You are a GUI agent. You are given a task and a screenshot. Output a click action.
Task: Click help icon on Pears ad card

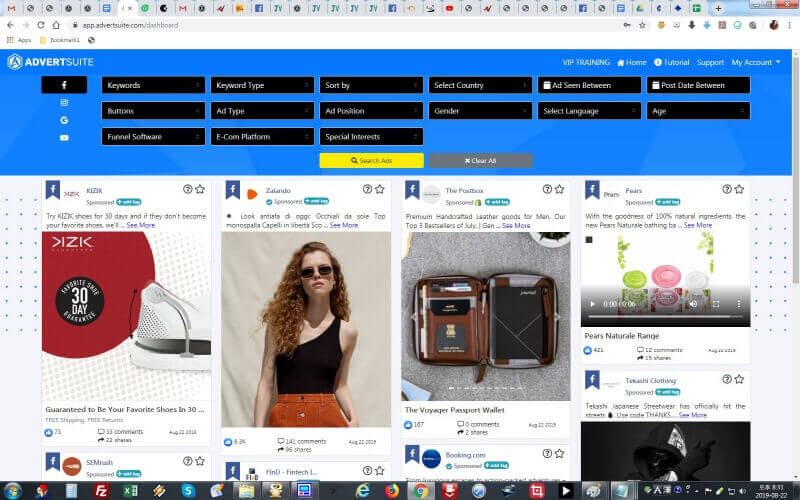pos(727,189)
